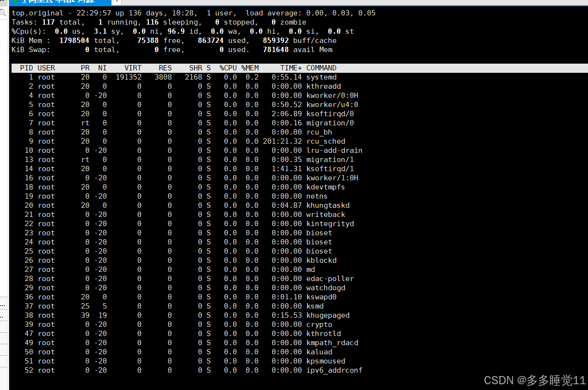
Task: Click the kthrotld process name
Action: (x=324, y=334)
